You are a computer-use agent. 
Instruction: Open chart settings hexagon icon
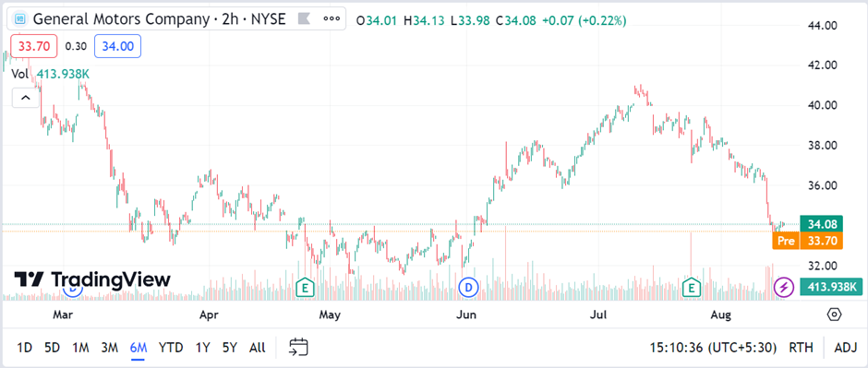(x=834, y=315)
